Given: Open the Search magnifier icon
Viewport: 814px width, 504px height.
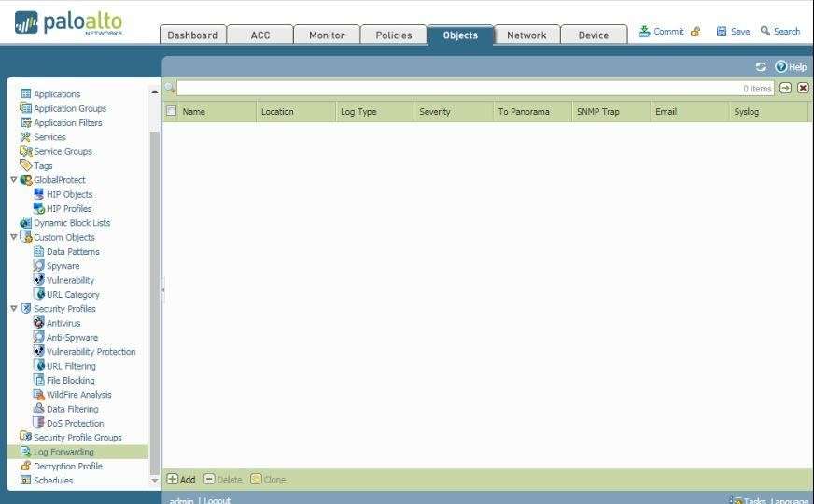Looking at the screenshot, I should coord(765,31).
